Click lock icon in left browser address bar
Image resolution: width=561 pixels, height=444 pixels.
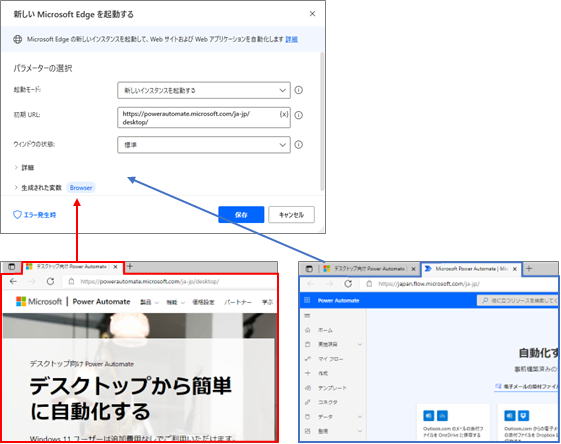(x=71, y=282)
